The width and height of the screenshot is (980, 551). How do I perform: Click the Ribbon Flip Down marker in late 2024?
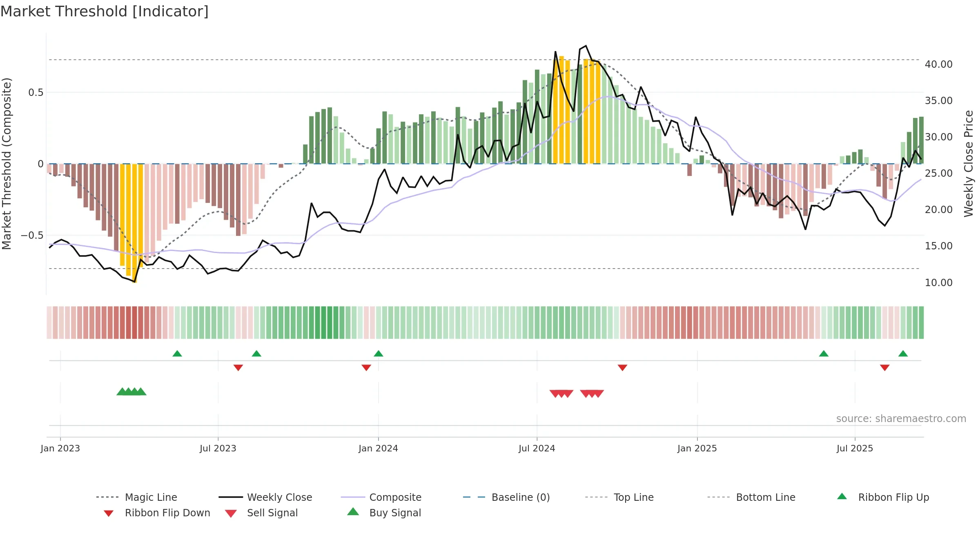coord(622,368)
